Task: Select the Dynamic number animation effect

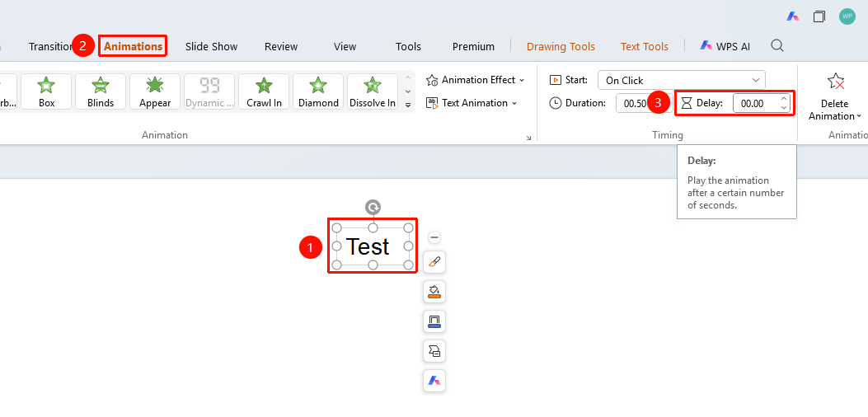Action: click(209, 91)
